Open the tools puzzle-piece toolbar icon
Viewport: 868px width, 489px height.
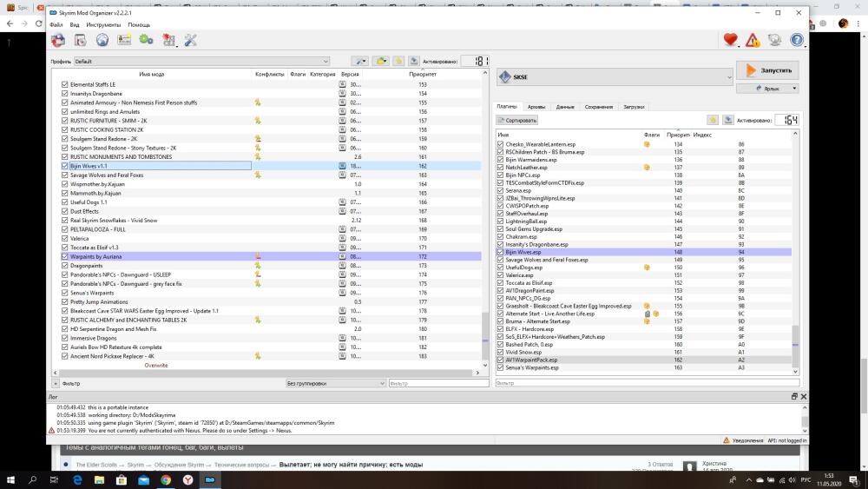[168, 40]
